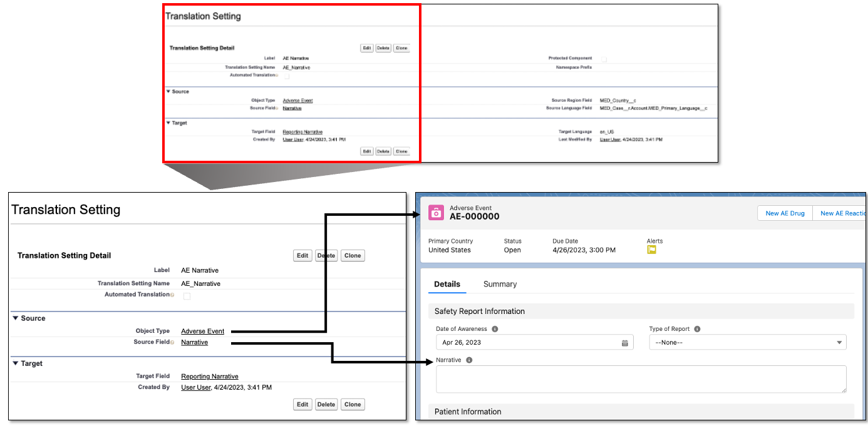868x426 pixels.
Task: Select the Details tab
Action: (447, 284)
